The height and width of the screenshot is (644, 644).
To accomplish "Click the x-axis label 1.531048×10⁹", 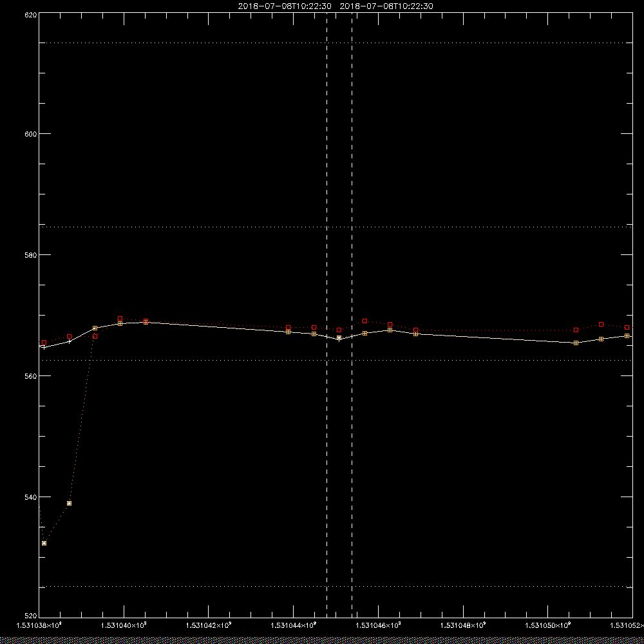I will point(463,625).
